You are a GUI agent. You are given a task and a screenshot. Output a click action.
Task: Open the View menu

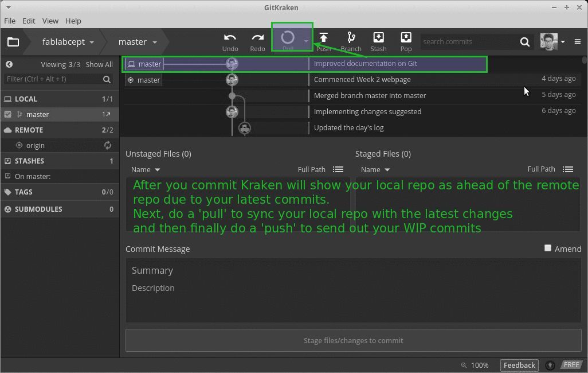[50, 21]
